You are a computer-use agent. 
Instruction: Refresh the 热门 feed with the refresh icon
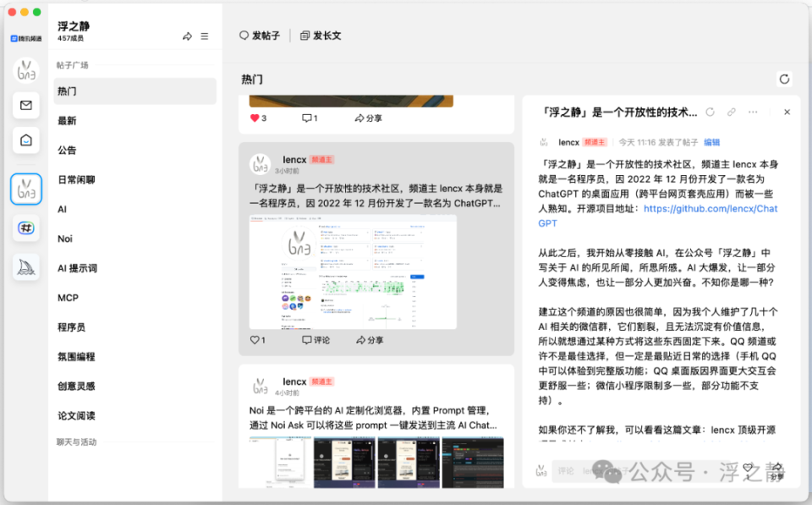[784, 79]
